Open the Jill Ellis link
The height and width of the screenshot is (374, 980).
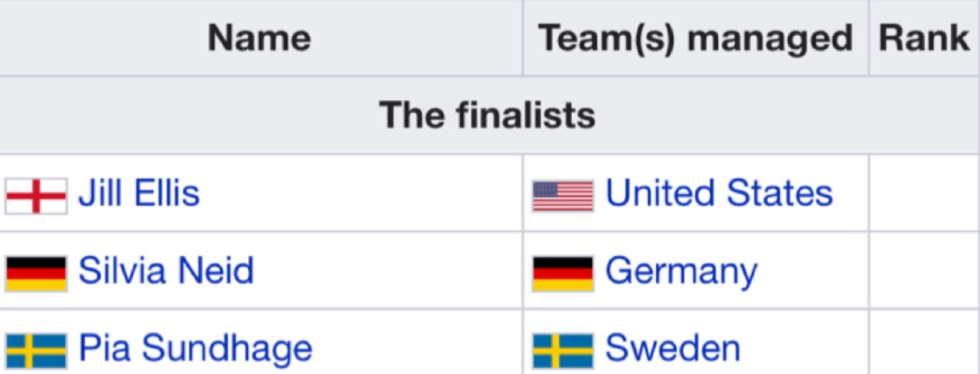pyautogui.click(x=139, y=193)
